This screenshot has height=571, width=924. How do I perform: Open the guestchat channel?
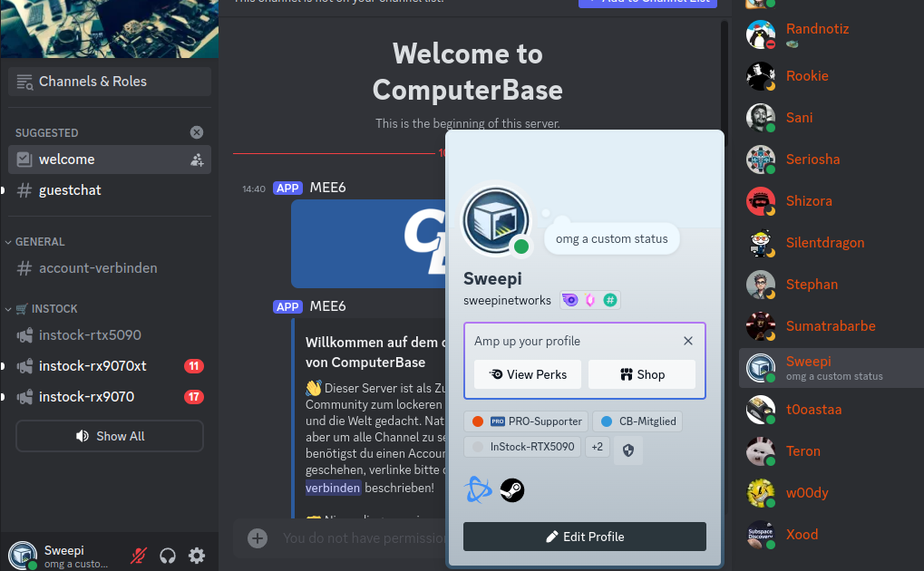click(110, 190)
